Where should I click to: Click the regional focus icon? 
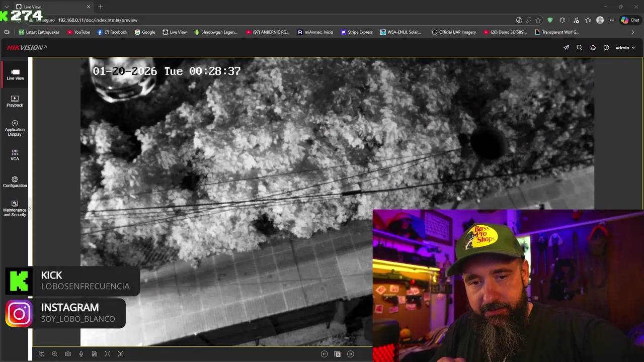click(107, 354)
